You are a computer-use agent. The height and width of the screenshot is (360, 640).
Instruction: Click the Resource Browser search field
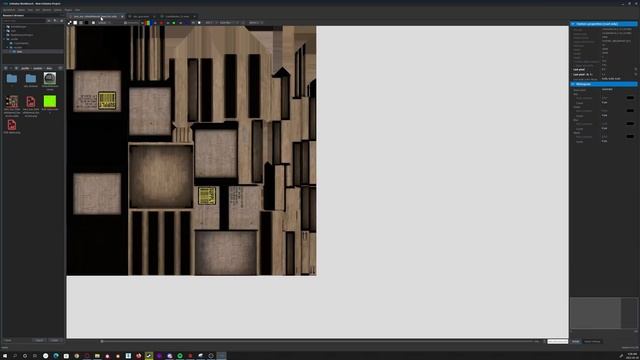pos(24,20)
